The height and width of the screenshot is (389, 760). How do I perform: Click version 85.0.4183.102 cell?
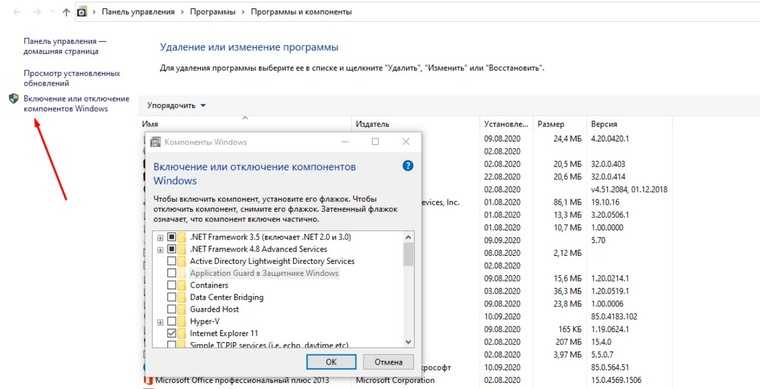click(x=614, y=317)
